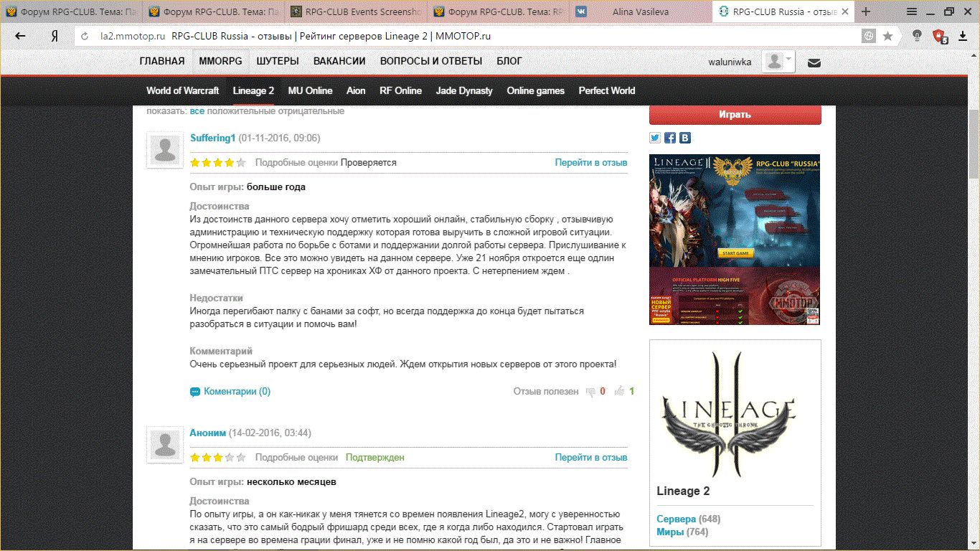Share on VK via the B icon
980x551 pixels.
685,138
